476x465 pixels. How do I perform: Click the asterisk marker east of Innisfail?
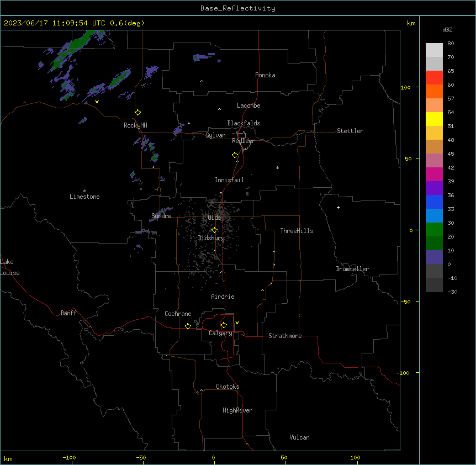click(x=277, y=167)
